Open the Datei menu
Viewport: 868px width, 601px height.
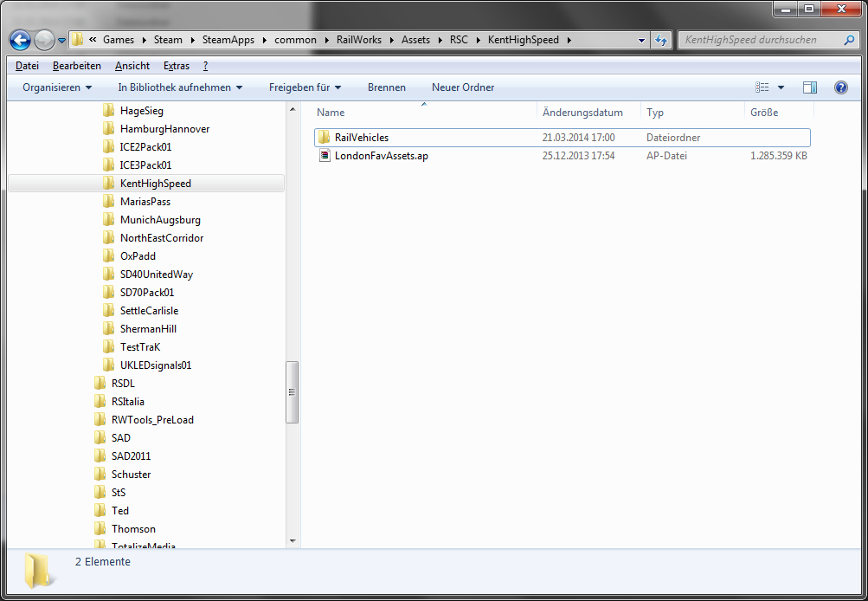[x=27, y=66]
